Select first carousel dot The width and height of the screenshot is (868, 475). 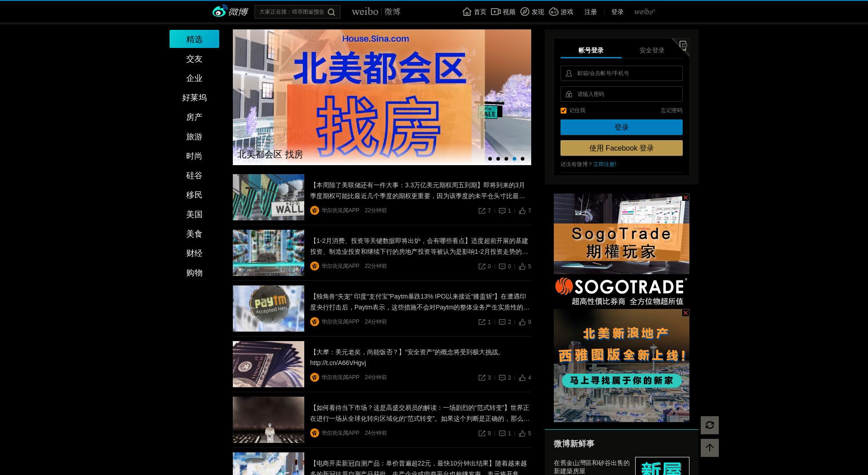click(490, 159)
